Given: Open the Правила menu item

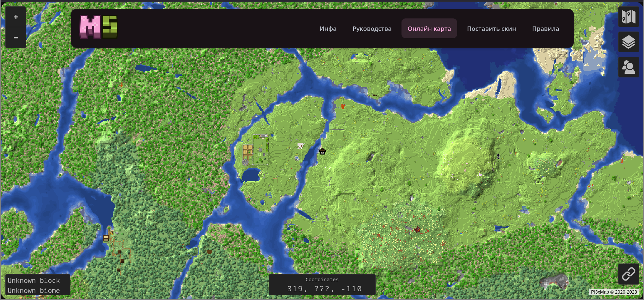Looking at the screenshot, I should pyautogui.click(x=545, y=28).
